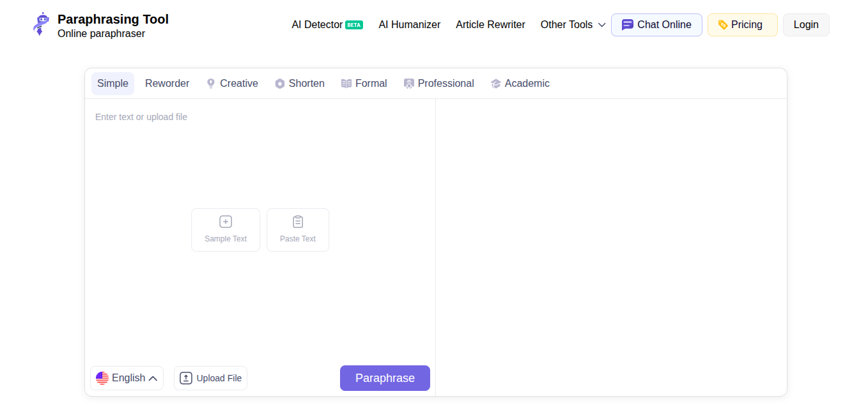Click the Chat Online speech bubble icon
This screenshot has width=868, height=419.
click(629, 24)
